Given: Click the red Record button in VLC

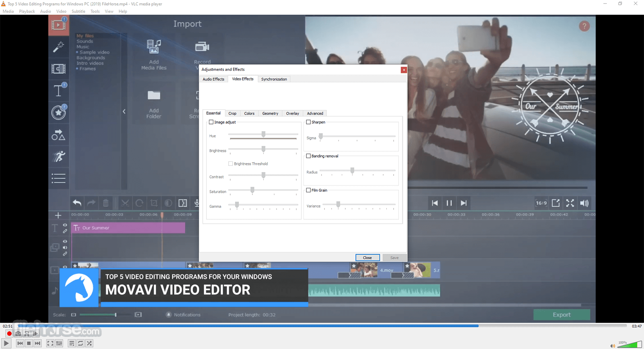Looking at the screenshot, I should tap(9, 334).
